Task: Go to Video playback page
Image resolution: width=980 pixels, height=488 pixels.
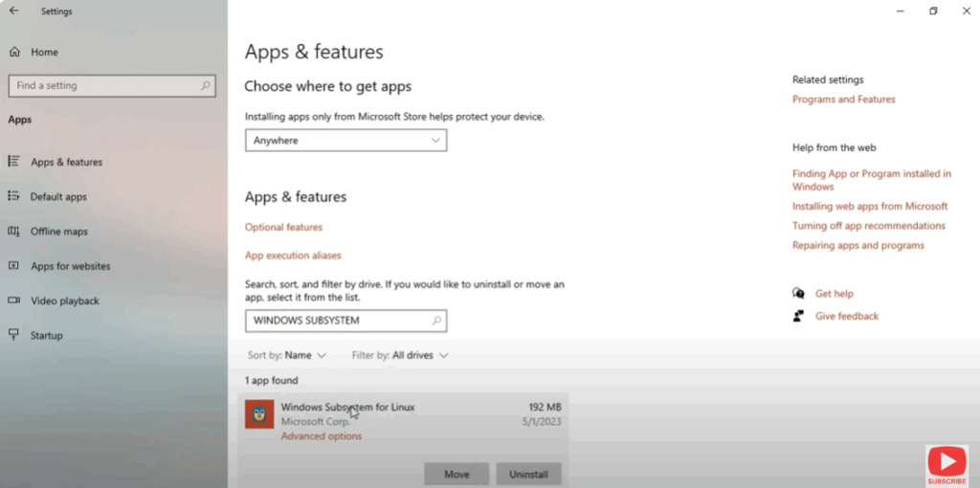Action: pyautogui.click(x=65, y=300)
